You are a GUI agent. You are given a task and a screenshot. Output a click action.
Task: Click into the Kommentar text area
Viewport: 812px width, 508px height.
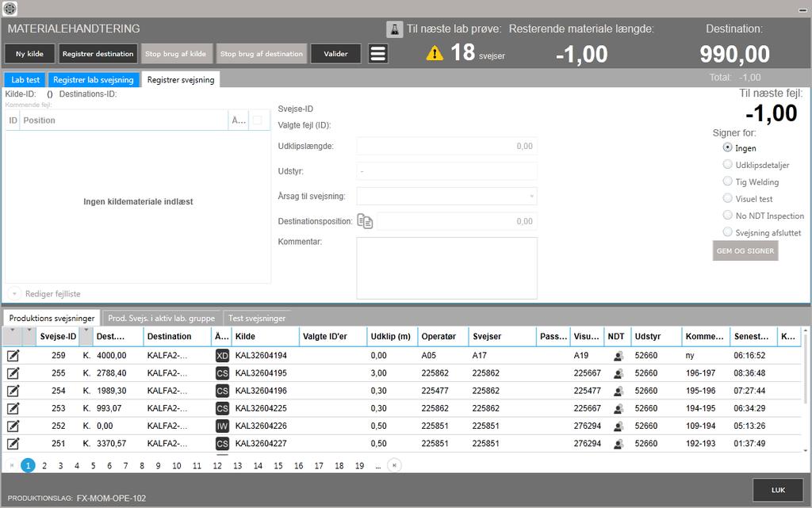click(x=446, y=268)
